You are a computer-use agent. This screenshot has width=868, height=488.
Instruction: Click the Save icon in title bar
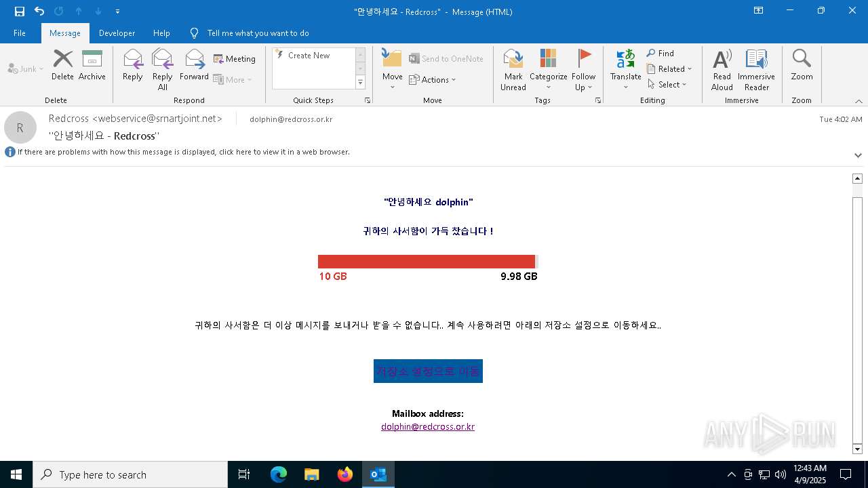(x=20, y=12)
